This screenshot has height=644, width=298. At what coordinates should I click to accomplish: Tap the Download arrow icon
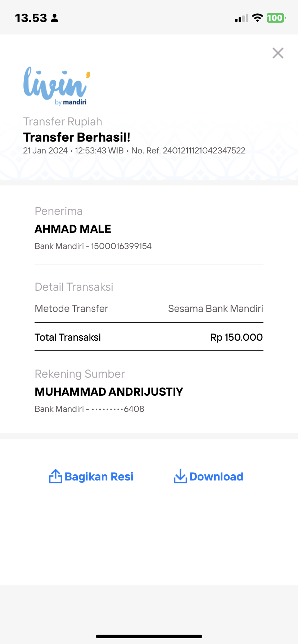click(180, 476)
